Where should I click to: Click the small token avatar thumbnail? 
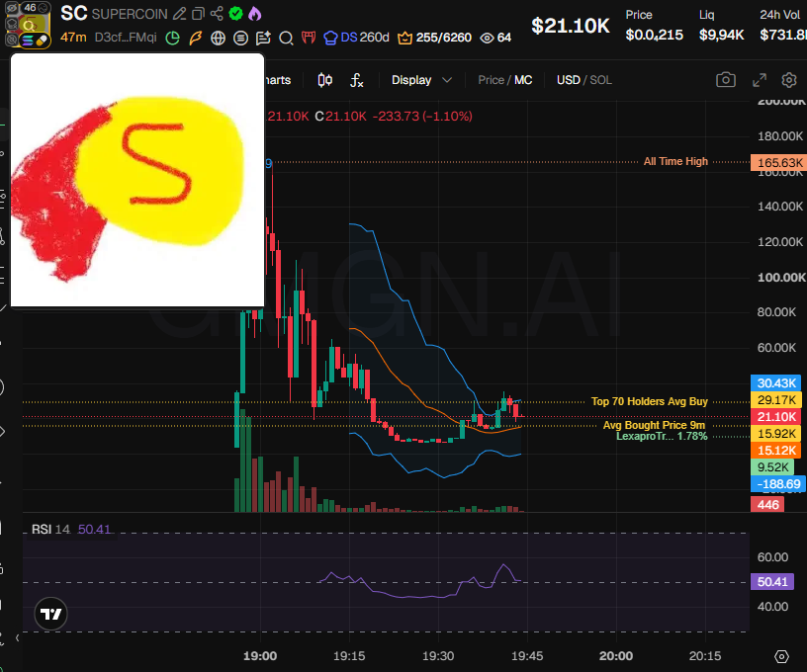[x=30, y=25]
